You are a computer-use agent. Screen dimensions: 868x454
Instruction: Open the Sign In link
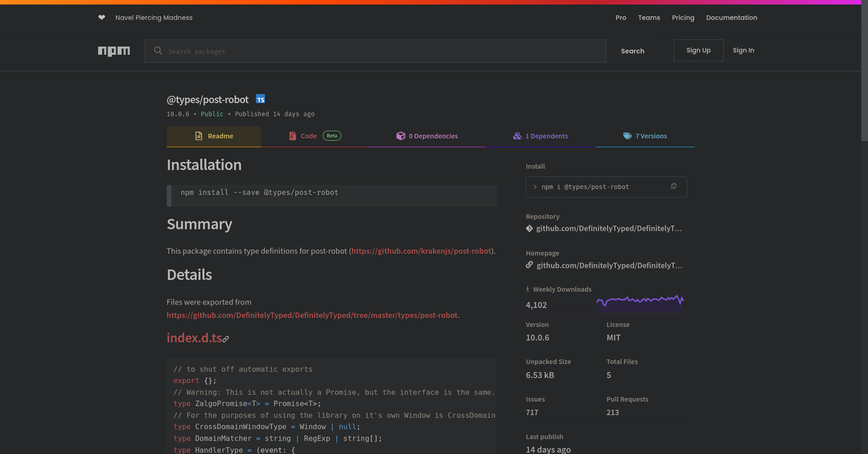(x=743, y=50)
